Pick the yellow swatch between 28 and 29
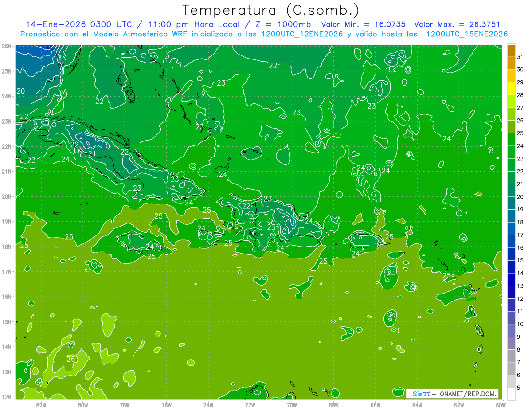The width and height of the screenshot is (532, 411). pyautogui.click(x=512, y=89)
